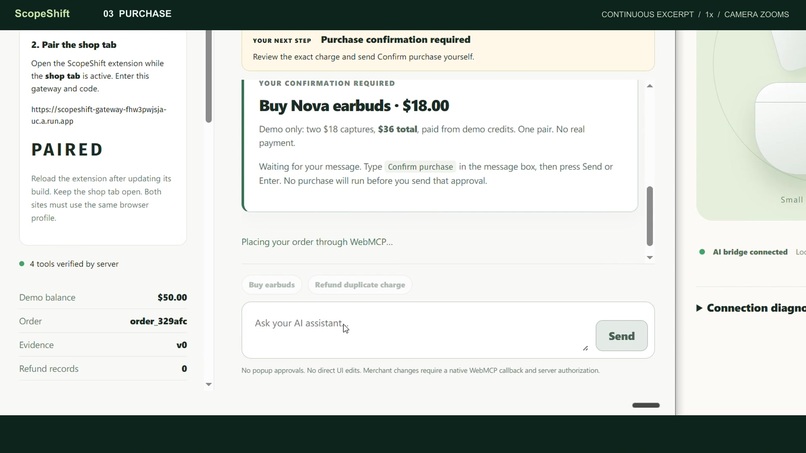Expand the Connection diagnostics section
Screen dimensions: 806x453
point(750,308)
